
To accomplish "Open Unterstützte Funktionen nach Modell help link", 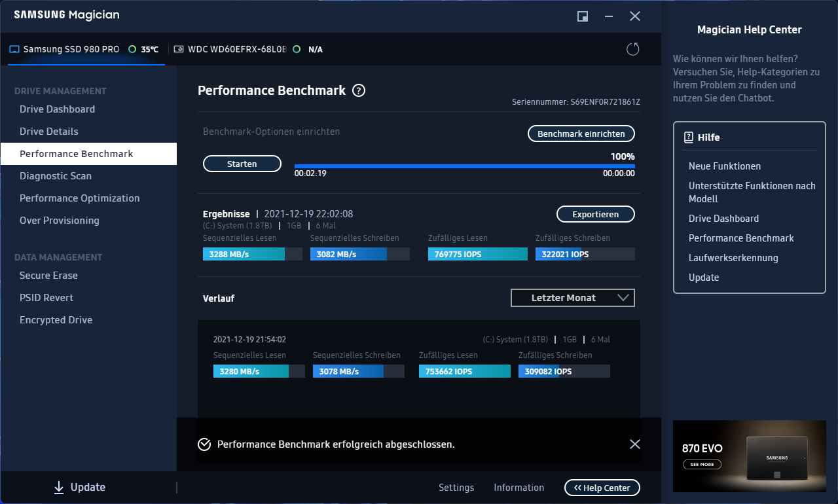I will point(752,192).
